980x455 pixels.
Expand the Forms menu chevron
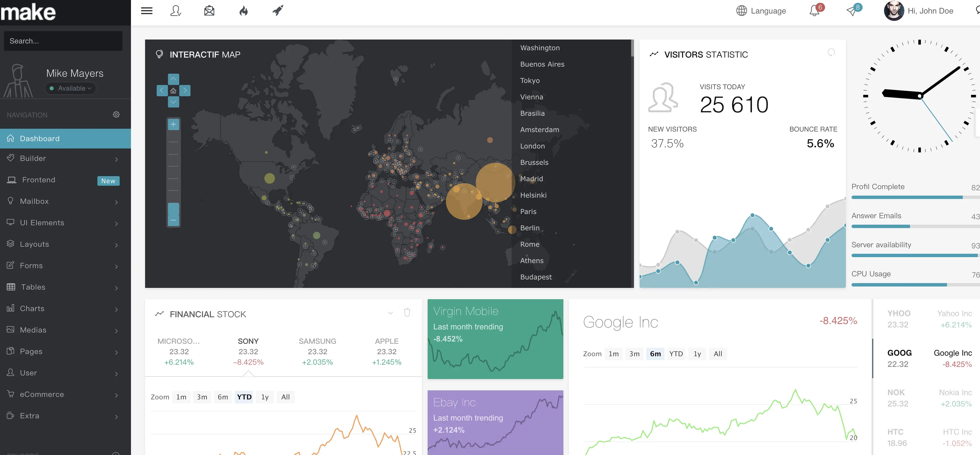[x=116, y=267]
